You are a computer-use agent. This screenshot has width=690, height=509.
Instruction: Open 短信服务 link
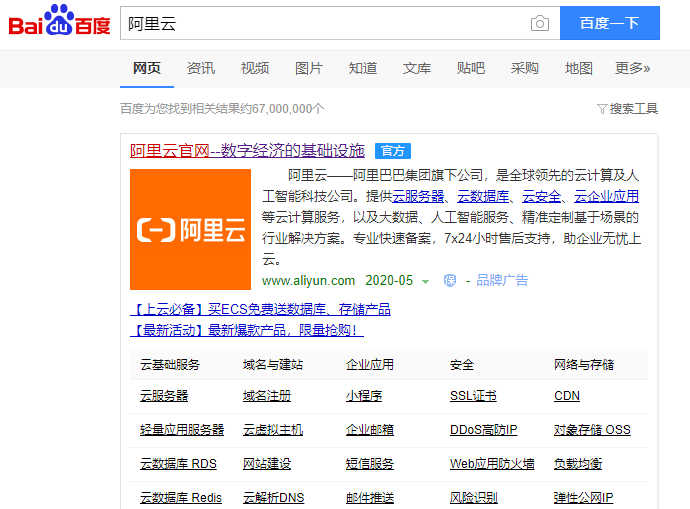coord(370,464)
